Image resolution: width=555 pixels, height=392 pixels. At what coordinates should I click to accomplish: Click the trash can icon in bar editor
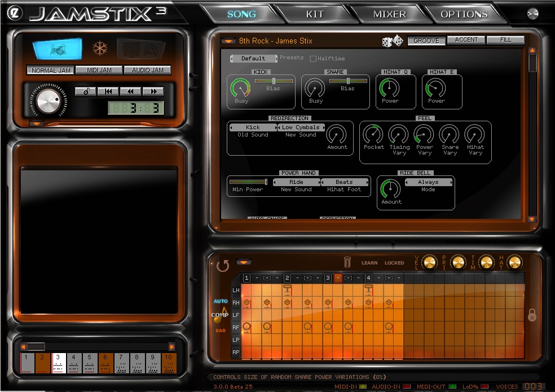pyautogui.click(x=347, y=262)
